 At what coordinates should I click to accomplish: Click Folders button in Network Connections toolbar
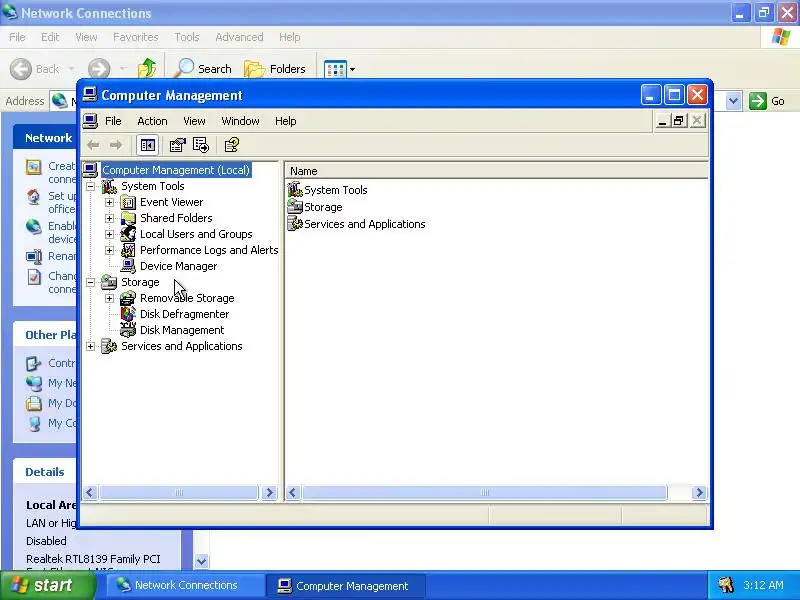(x=275, y=69)
